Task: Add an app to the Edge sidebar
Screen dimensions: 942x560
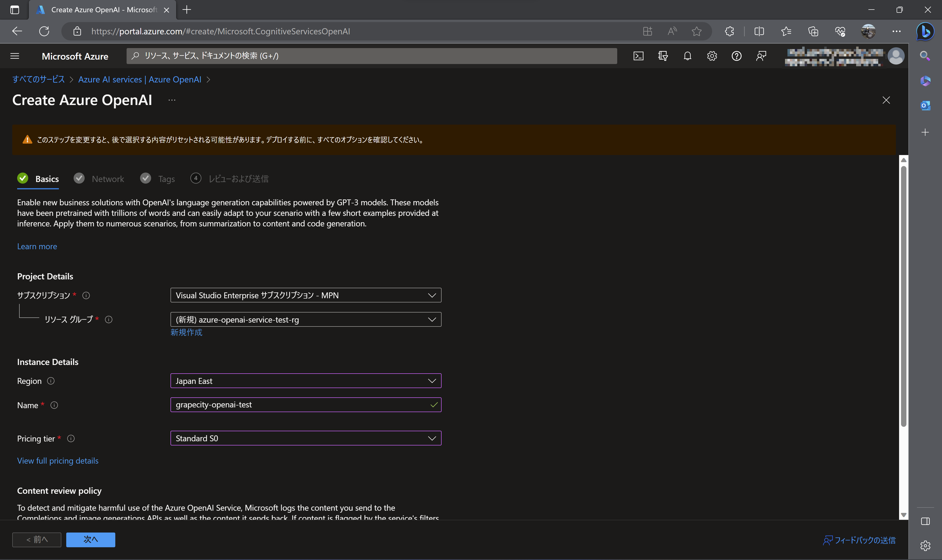Action: click(925, 132)
